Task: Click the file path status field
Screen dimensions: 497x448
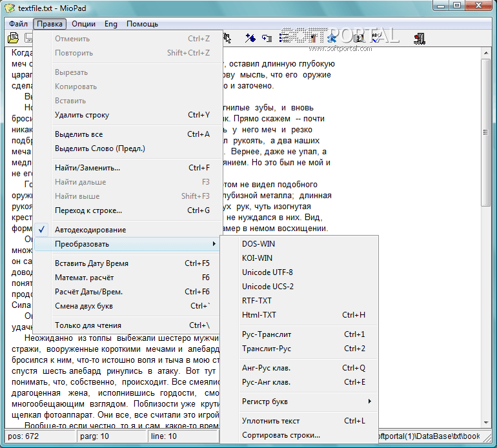Action: pos(429,436)
